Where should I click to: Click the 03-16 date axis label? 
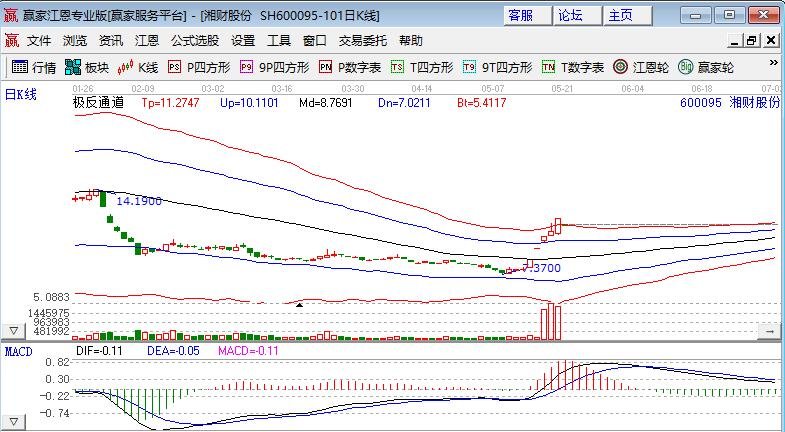tap(282, 89)
